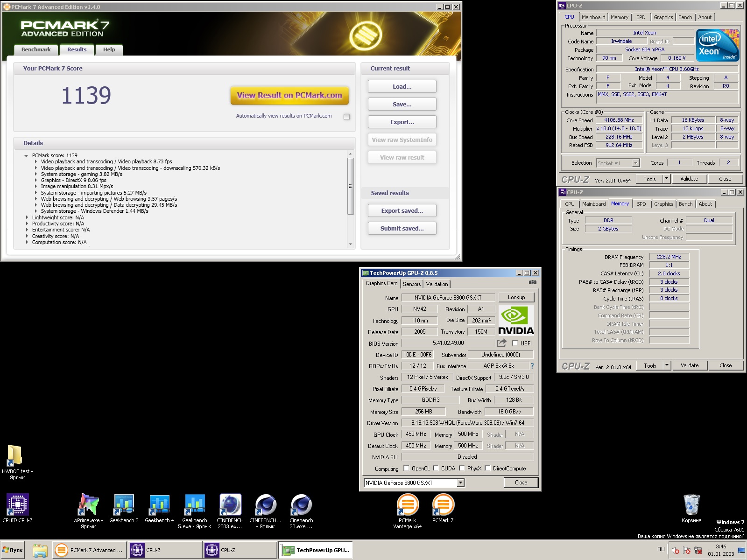The image size is (747, 560).
Task: Click Validate button in top CPU-Z
Action: (689, 179)
